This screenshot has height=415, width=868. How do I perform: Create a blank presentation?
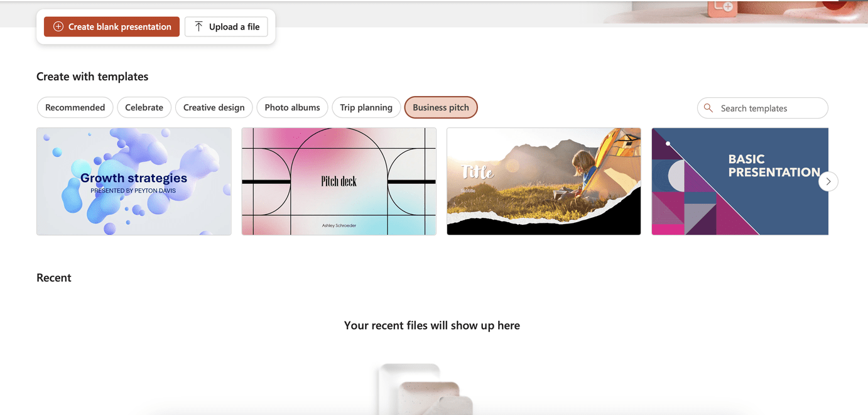(x=111, y=26)
